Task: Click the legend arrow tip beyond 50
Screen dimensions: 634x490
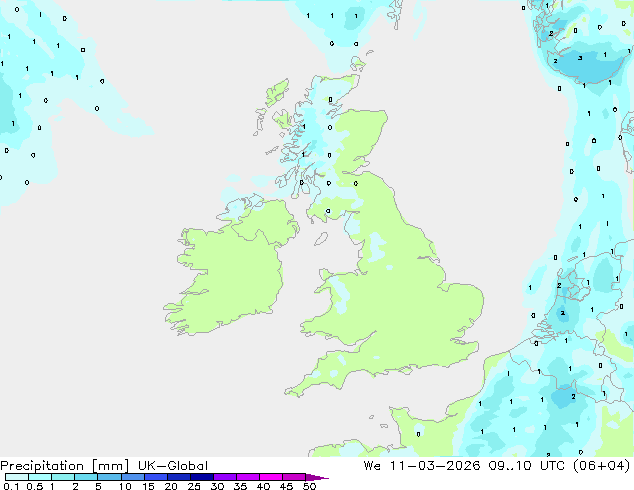Action: [317, 477]
